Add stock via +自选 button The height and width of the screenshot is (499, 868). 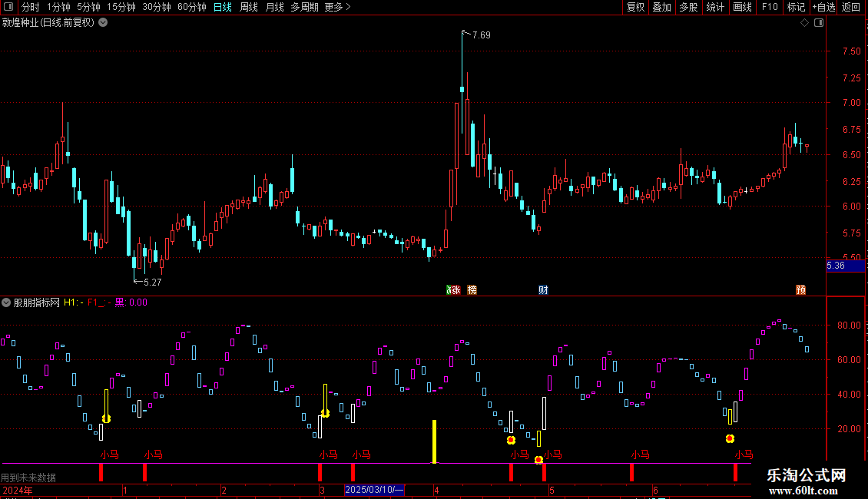click(x=823, y=7)
